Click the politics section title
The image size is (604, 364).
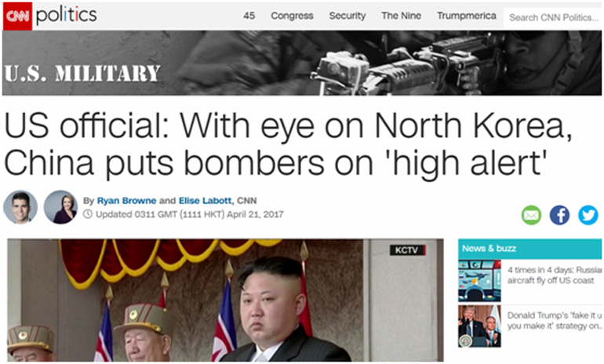[x=66, y=16]
